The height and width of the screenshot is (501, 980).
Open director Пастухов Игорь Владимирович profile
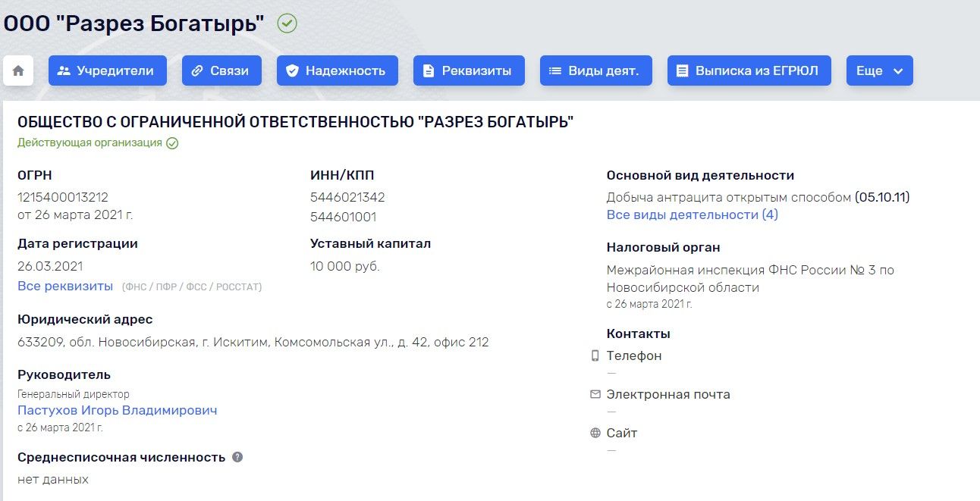118,410
